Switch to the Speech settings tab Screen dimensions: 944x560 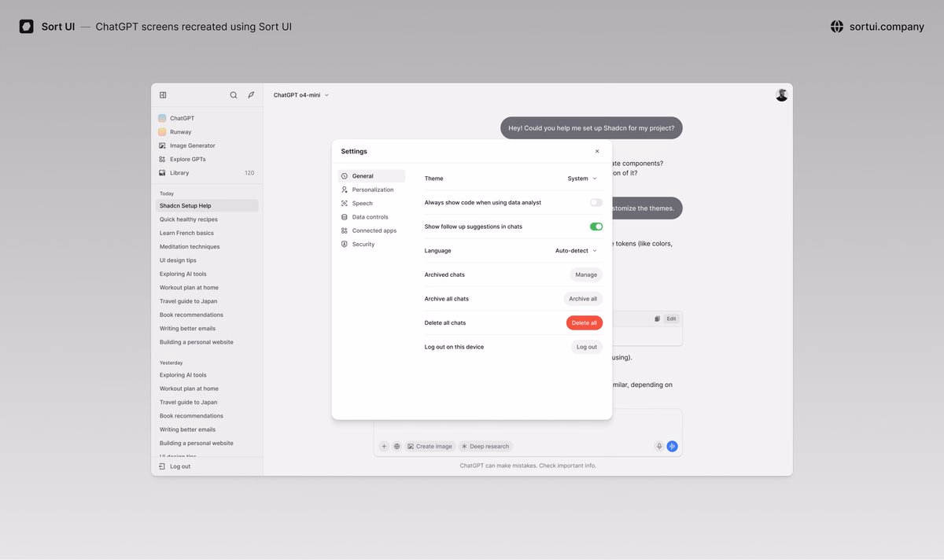click(371, 204)
